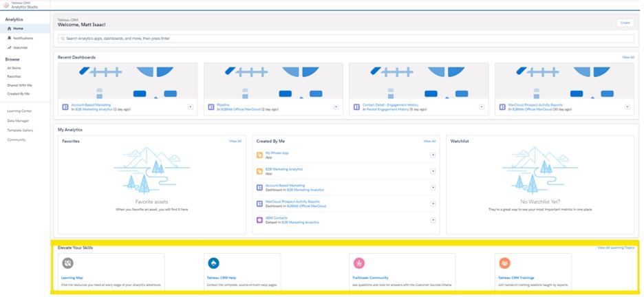
Task: Click dashboard icon beside Pipeline recent card
Action: [x=211, y=107]
